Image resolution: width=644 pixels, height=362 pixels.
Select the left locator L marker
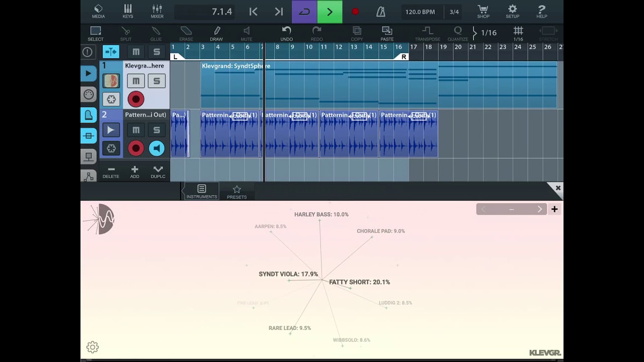pyautogui.click(x=176, y=57)
